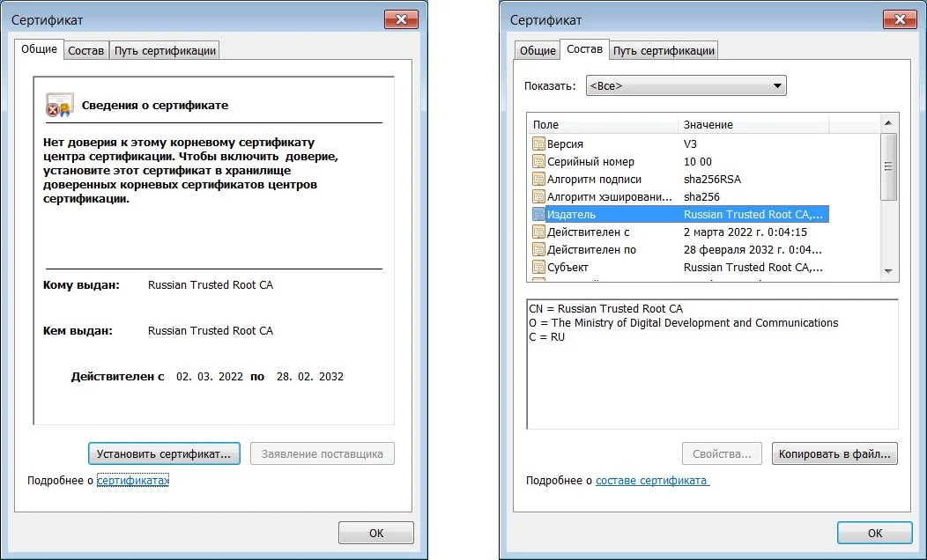
Task: Click the V3 version value
Action: [690, 144]
